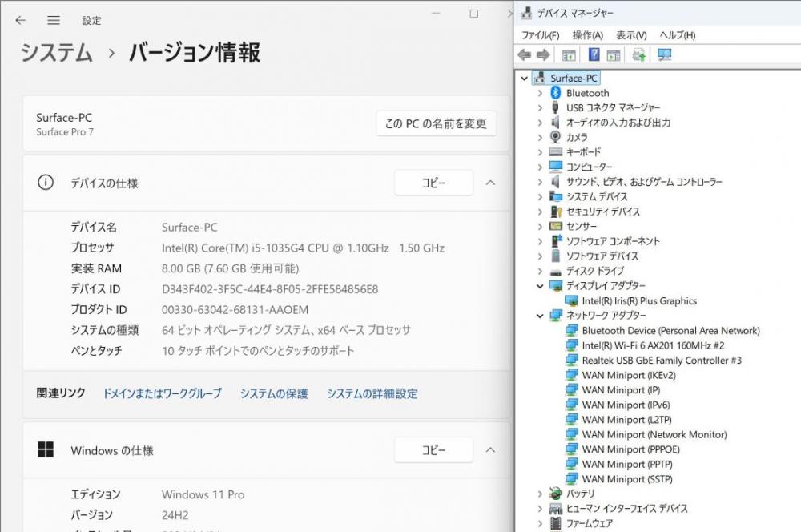This screenshot has height=532, width=801.
Task: Click the security devices (セキュリティ デバイス) icon
Action: 556,211
